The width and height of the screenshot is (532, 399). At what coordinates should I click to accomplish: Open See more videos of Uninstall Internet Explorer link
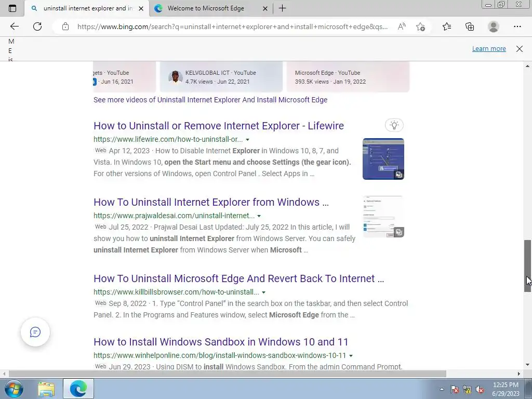[x=210, y=100]
